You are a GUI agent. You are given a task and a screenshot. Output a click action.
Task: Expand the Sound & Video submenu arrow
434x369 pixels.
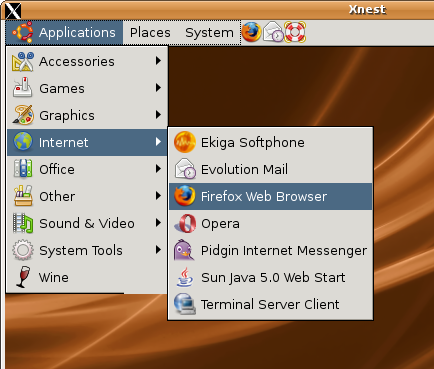[158, 223]
